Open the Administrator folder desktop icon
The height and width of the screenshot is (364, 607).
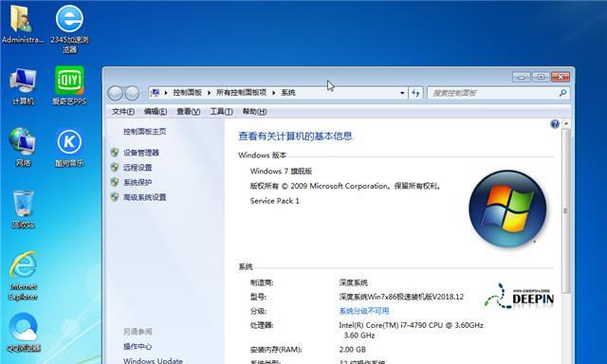point(22,24)
